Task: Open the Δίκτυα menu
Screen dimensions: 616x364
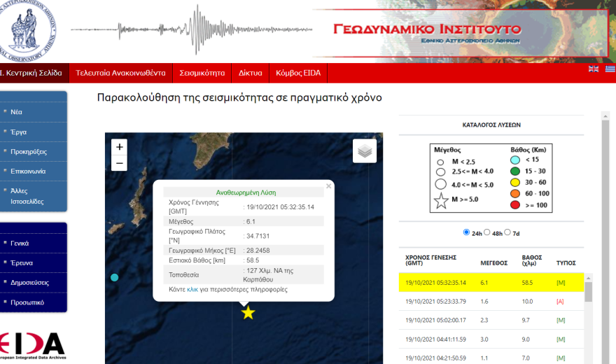Action: click(x=250, y=73)
